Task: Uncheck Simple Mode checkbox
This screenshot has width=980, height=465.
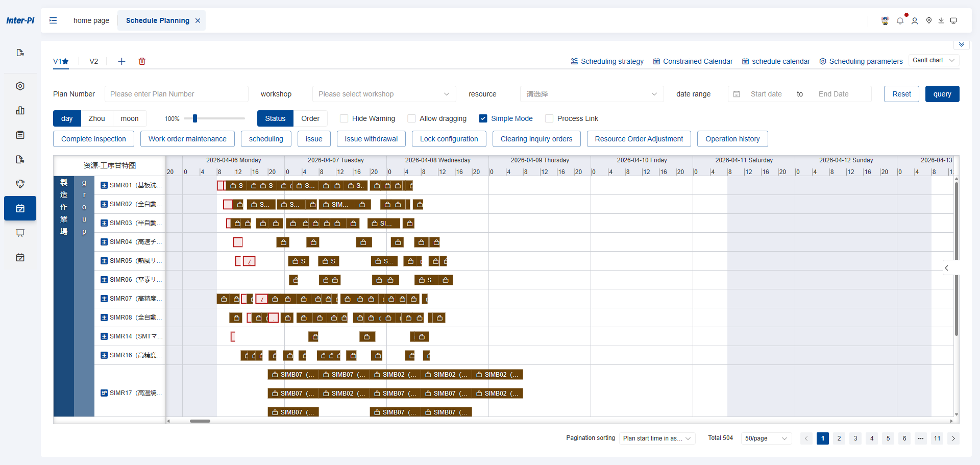Action: click(483, 118)
